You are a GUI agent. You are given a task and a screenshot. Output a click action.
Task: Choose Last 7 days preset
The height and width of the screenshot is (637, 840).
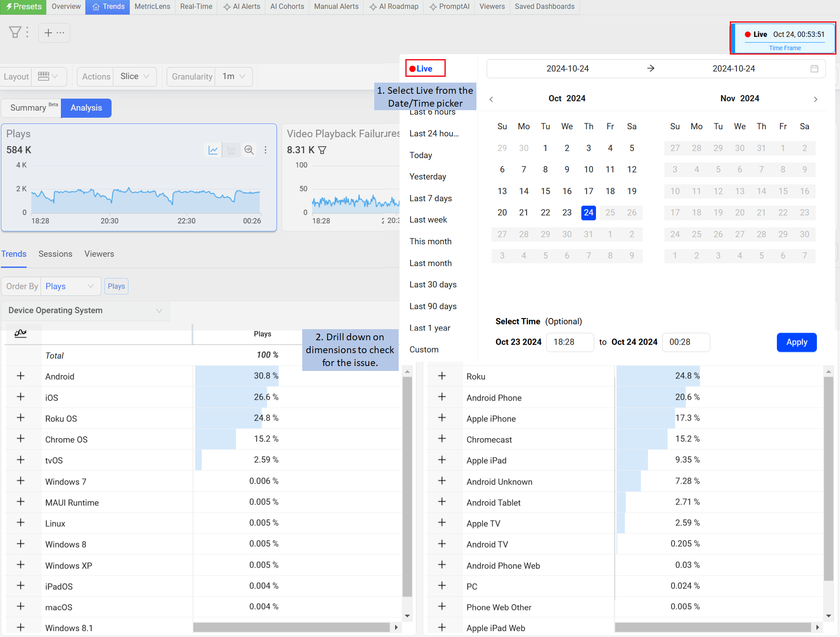430,198
